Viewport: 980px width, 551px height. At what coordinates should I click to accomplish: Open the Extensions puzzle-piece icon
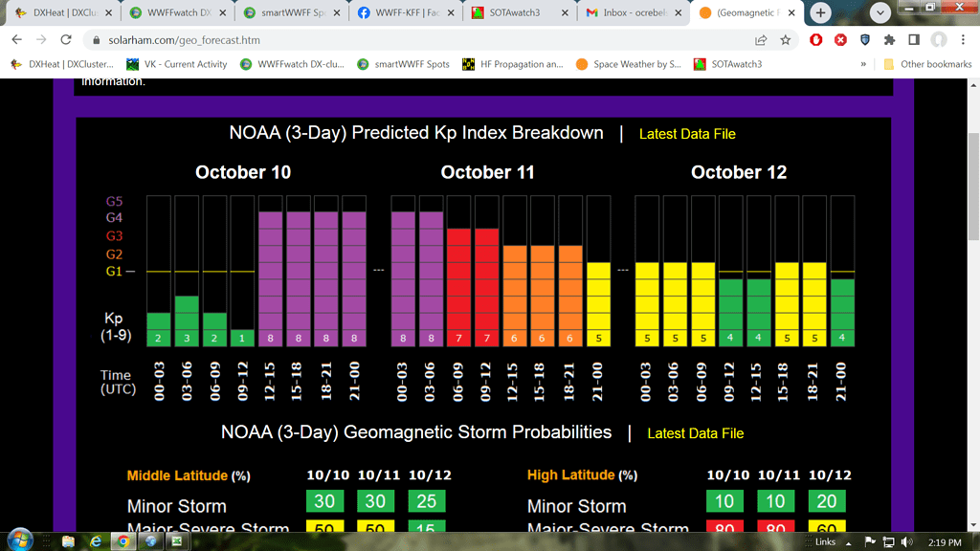click(x=889, y=40)
